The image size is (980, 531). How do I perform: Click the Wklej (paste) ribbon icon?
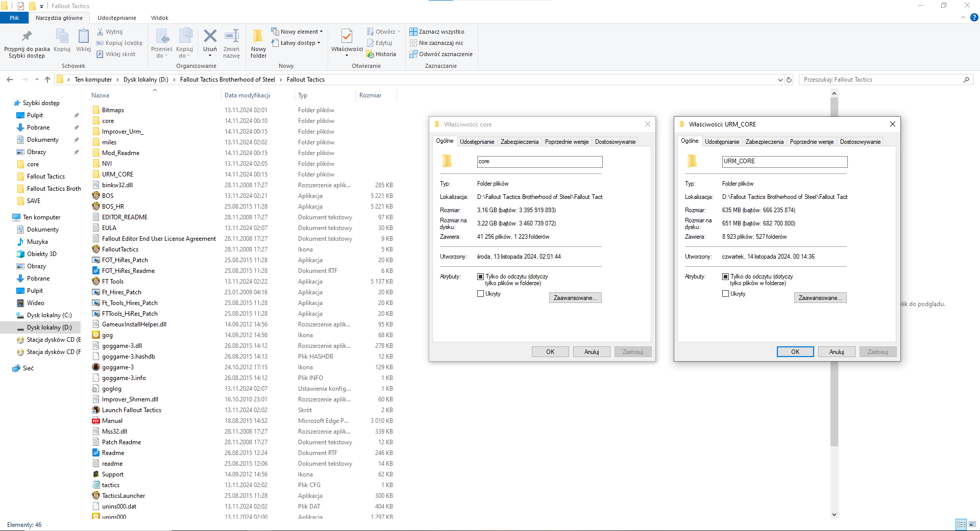tap(83, 37)
